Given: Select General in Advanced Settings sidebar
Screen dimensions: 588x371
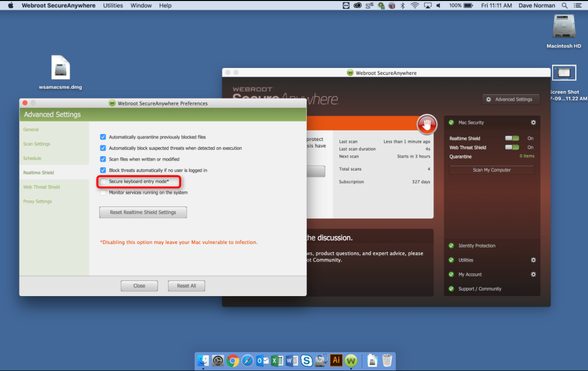Looking at the screenshot, I should tap(31, 130).
